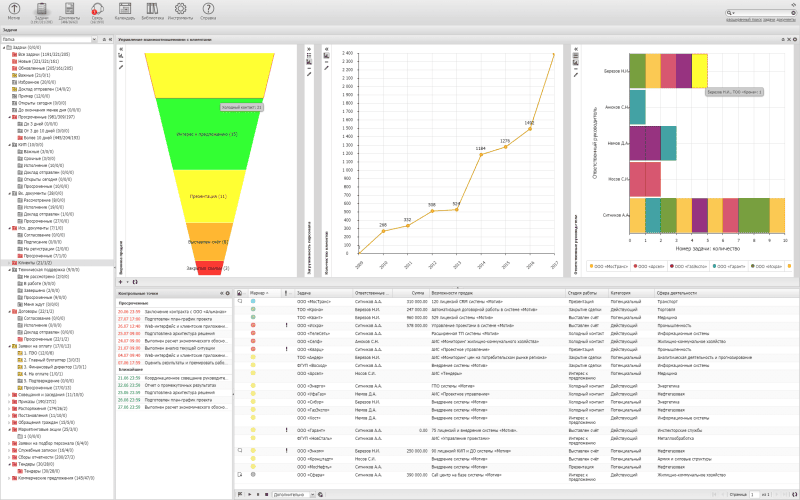This screenshot has width=800, height=500.
Task: Open the Задачи module in toolbar
Action: click(x=42, y=12)
